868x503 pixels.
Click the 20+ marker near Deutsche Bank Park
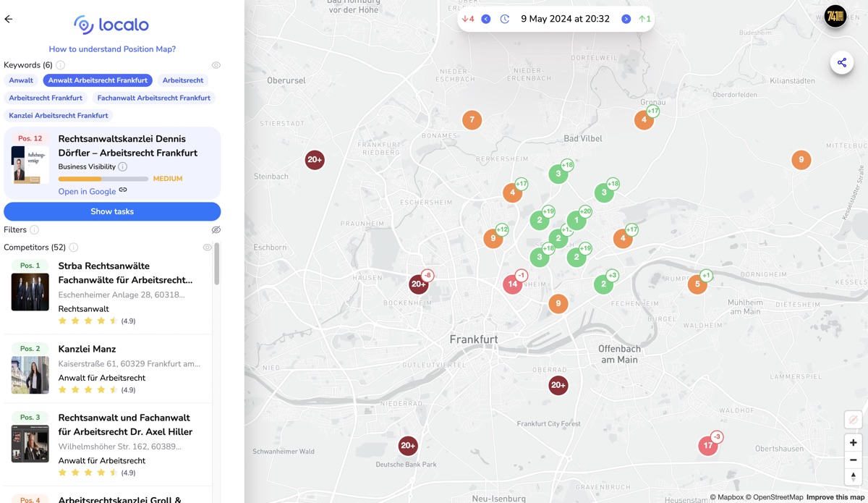408,445
